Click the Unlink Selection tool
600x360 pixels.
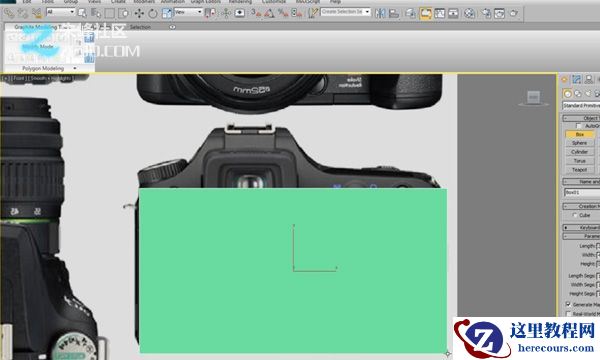coord(23,13)
